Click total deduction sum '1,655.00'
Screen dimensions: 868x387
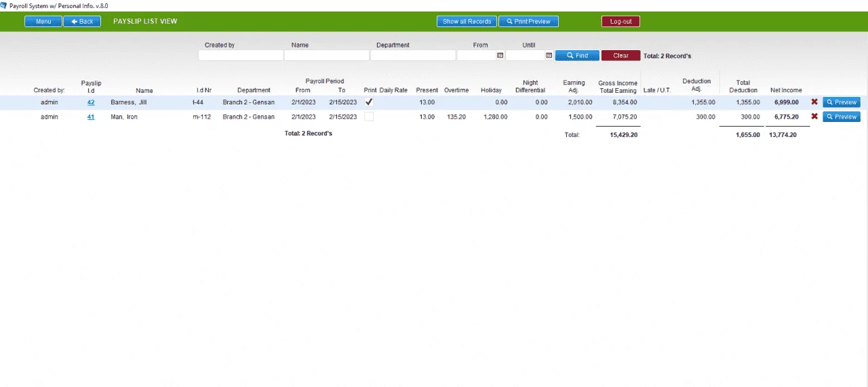[747, 135]
